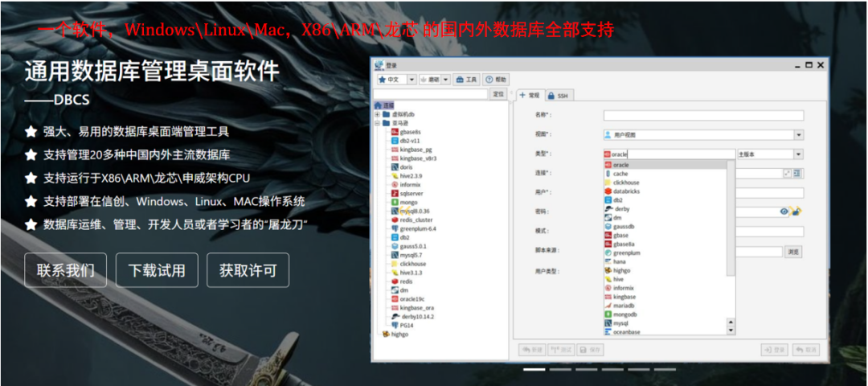Image resolution: width=868 pixels, height=386 pixels.
Task: Select the mysql5.7 connection icon
Action: click(x=395, y=255)
